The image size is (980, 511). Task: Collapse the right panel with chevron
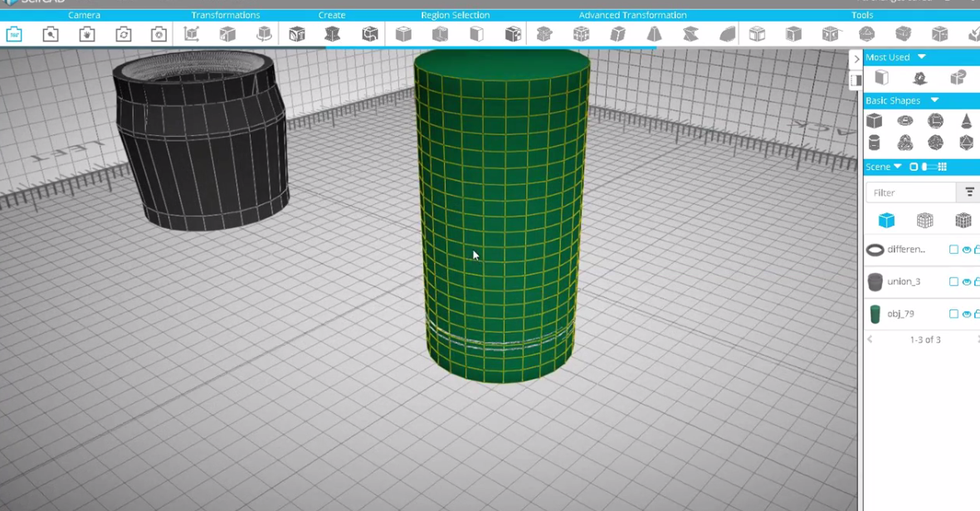click(x=856, y=59)
